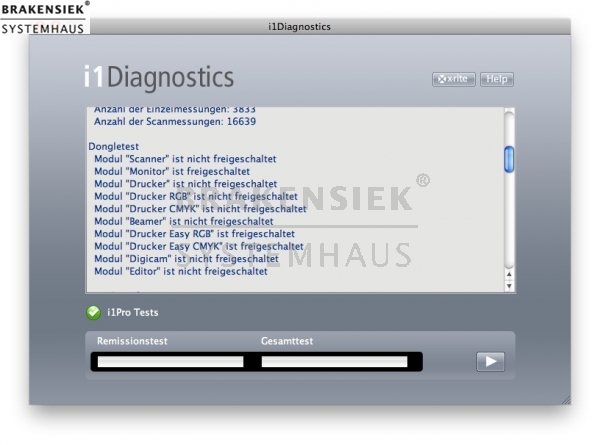The width and height of the screenshot is (600, 445).
Task: Click the i1Diagnostics window title bar text
Action: (x=300, y=27)
